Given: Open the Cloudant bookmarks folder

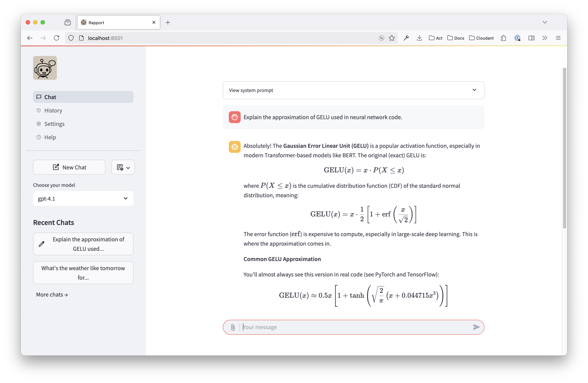Looking at the screenshot, I should (x=481, y=38).
